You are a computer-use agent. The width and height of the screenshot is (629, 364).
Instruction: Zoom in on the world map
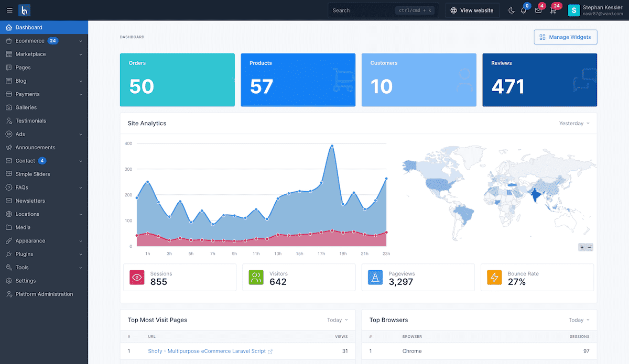pyautogui.click(x=582, y=247)
